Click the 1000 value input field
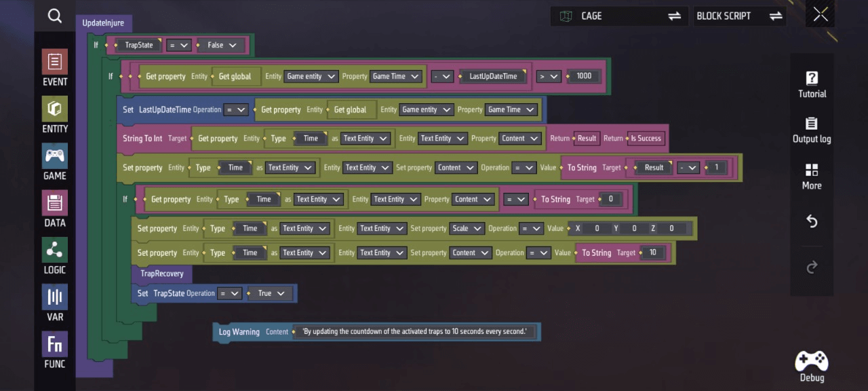This screenshot has height=391, width=868. [584, 77]
